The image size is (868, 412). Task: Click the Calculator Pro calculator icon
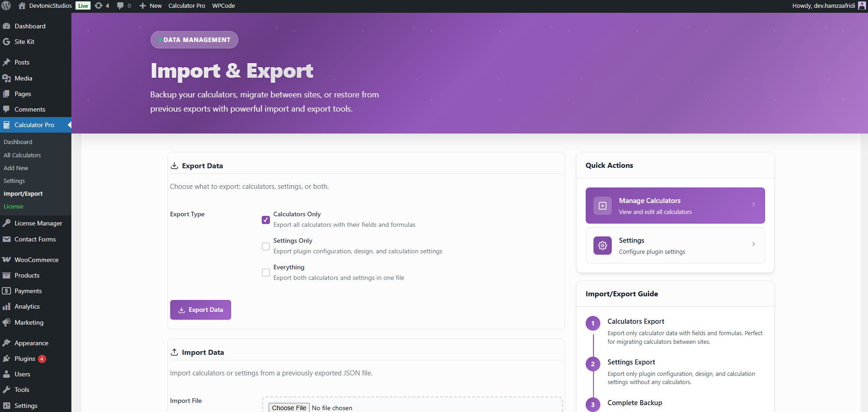point(7,125)
